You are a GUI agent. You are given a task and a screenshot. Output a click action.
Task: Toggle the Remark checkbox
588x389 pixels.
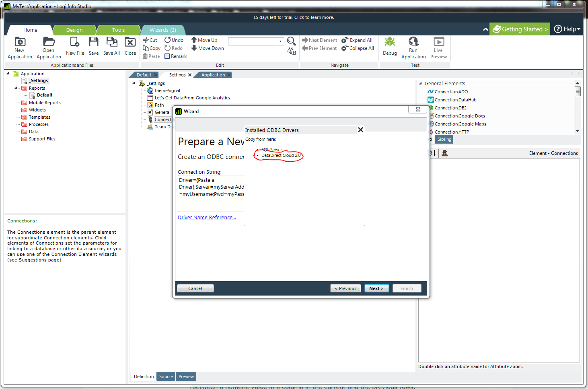(x=167, y=56)
